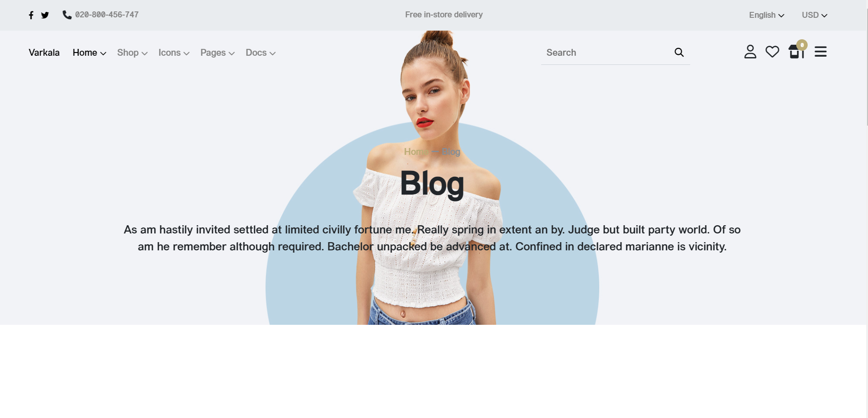
Task: Expand the English language dropdown
Action: [x=767, y=15]
